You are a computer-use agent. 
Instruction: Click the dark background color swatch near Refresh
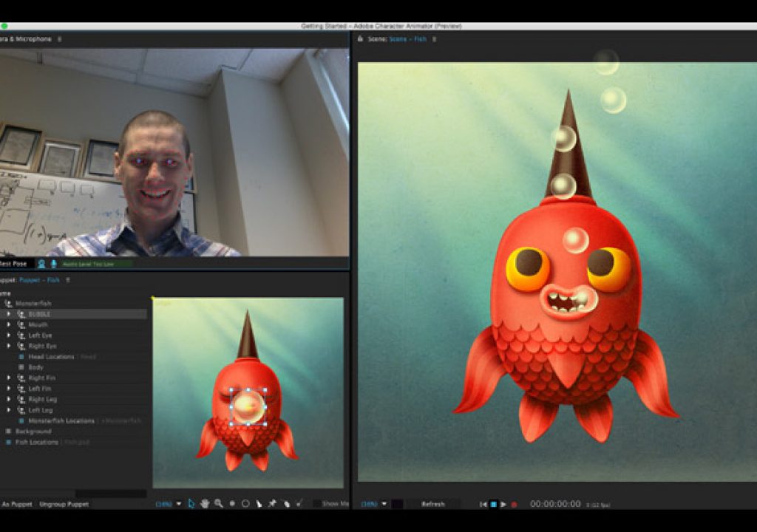click(x=397, y=504)
